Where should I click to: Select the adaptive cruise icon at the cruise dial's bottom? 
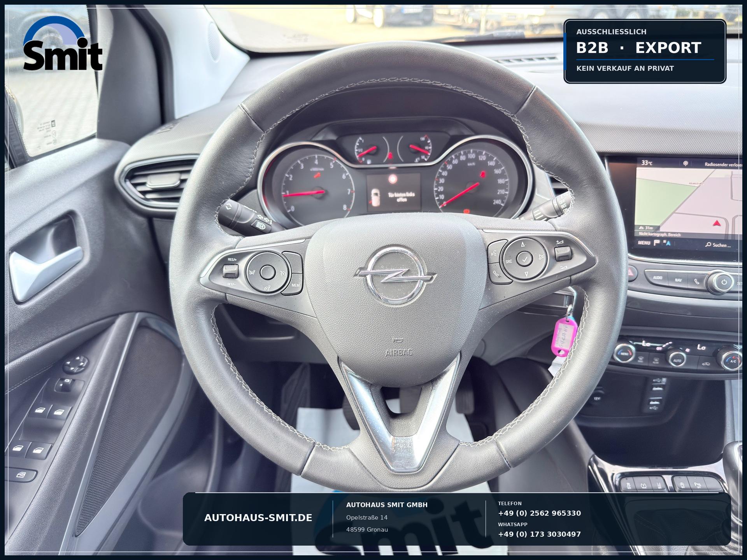(x=267, y=287)
